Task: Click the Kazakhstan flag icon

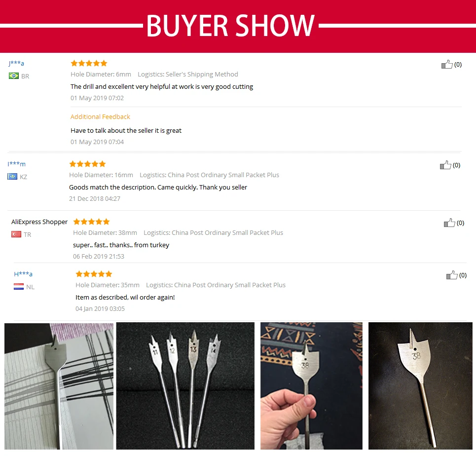Action: [12, 177]
